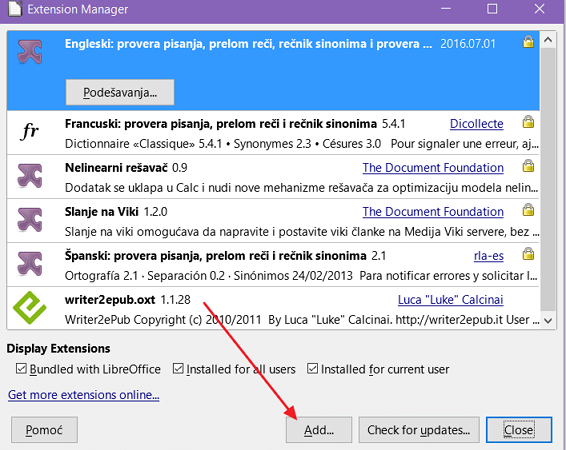Click the lock icon on Španski row

coord(528,254)
